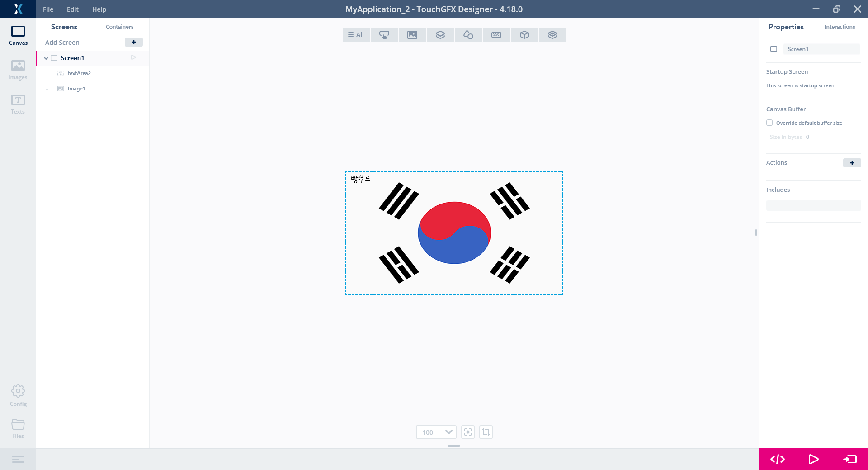This screenshot has width=868, height=470.
Task: Collapse the Screen1 tree node
Action: 46,58
